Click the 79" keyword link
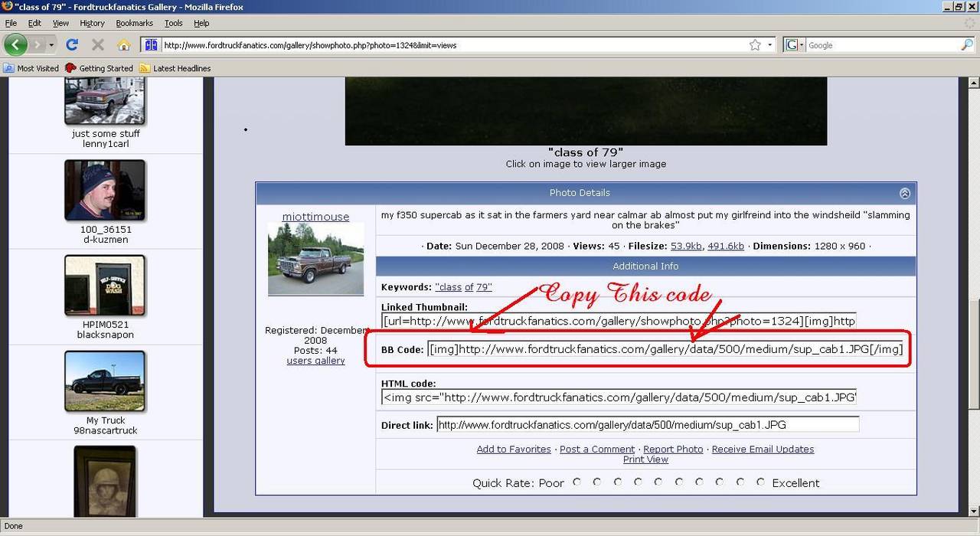Screen dimensions: 980x536 [484, 287]
